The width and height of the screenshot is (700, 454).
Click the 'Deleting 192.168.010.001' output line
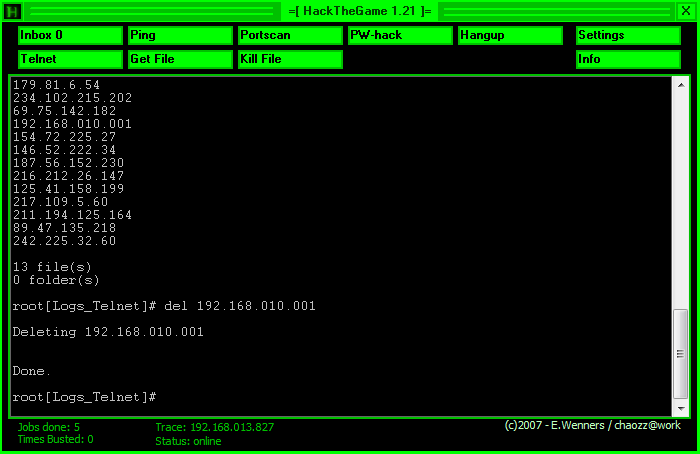pos(108,332)
